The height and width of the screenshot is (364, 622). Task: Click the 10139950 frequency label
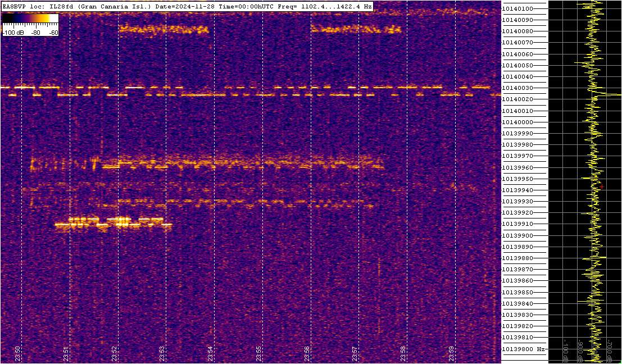click(x=517, y=179)
